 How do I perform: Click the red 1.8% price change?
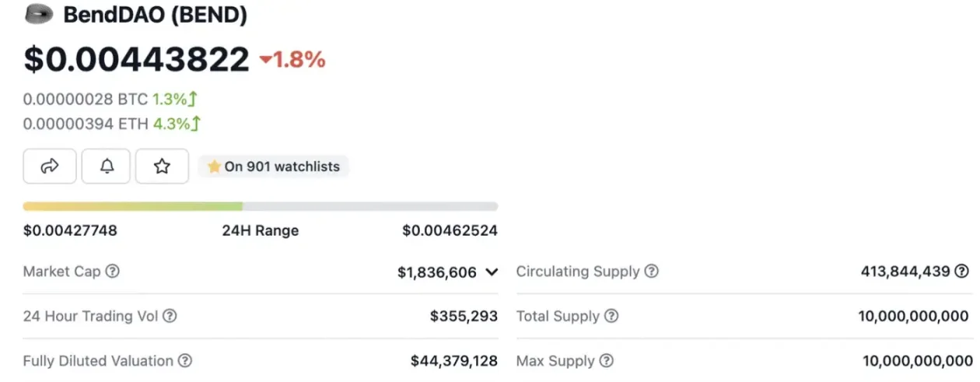[x=292, y=59]
